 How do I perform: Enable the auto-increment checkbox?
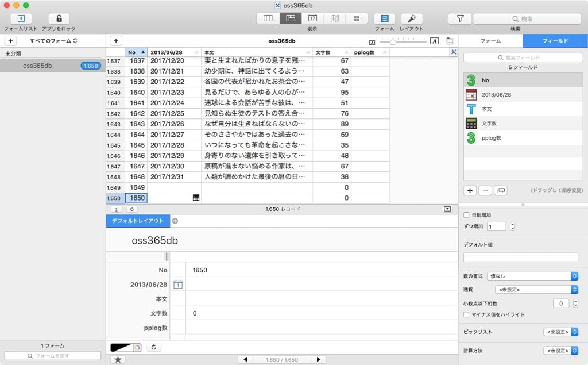pyautogui.click(x=466, y=215)
